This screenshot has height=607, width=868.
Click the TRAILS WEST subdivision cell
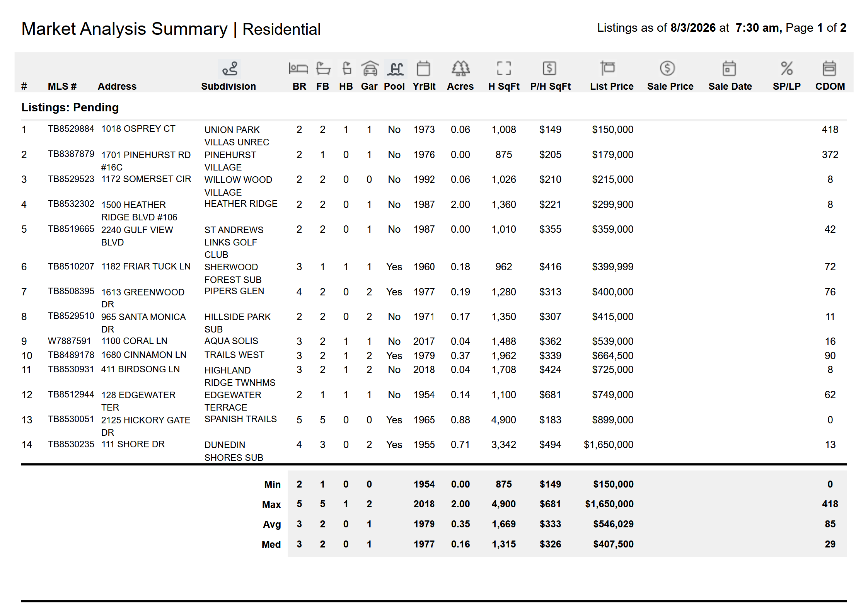pyautogui.click(x=234, y=355)
